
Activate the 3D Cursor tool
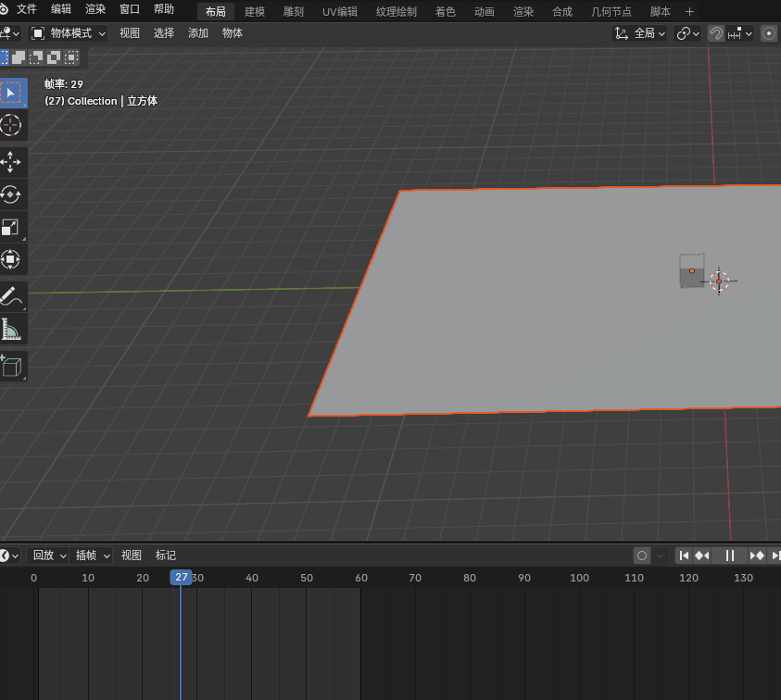11,125
